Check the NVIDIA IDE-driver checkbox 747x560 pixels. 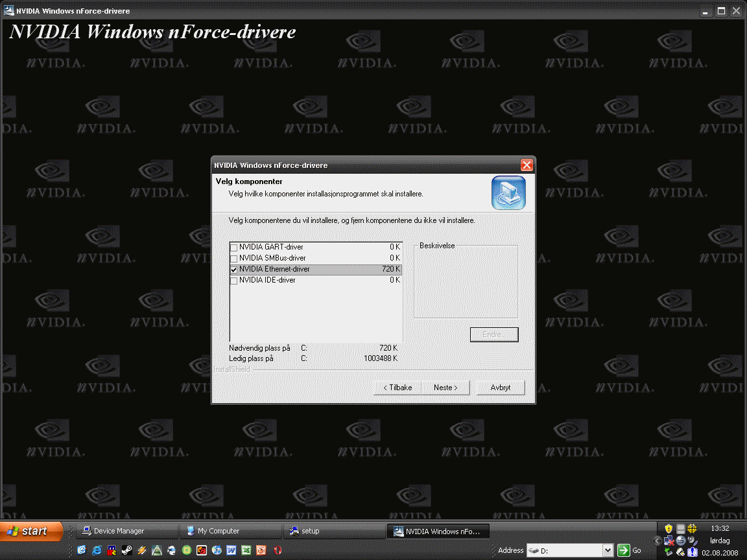point(234,281)
